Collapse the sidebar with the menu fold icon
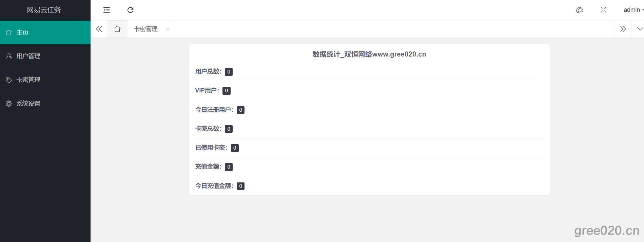644x242 pixels. pyautogui.click(x=106, y=10)
